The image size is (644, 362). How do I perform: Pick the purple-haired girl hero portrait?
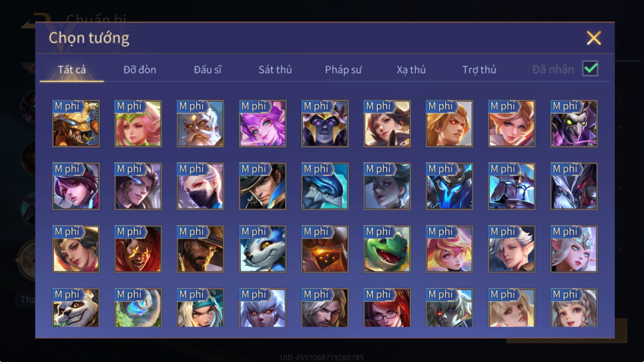click(263, 123)
